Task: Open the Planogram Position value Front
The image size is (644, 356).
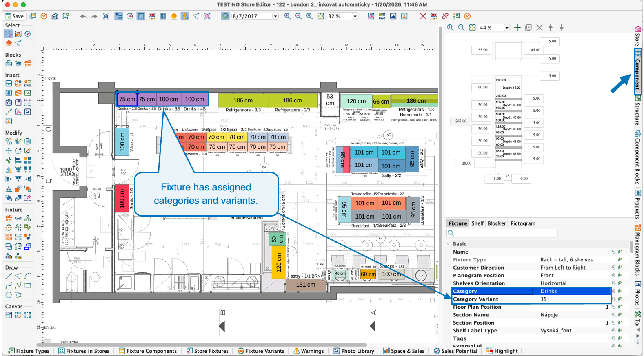Action: pos(547,276)
